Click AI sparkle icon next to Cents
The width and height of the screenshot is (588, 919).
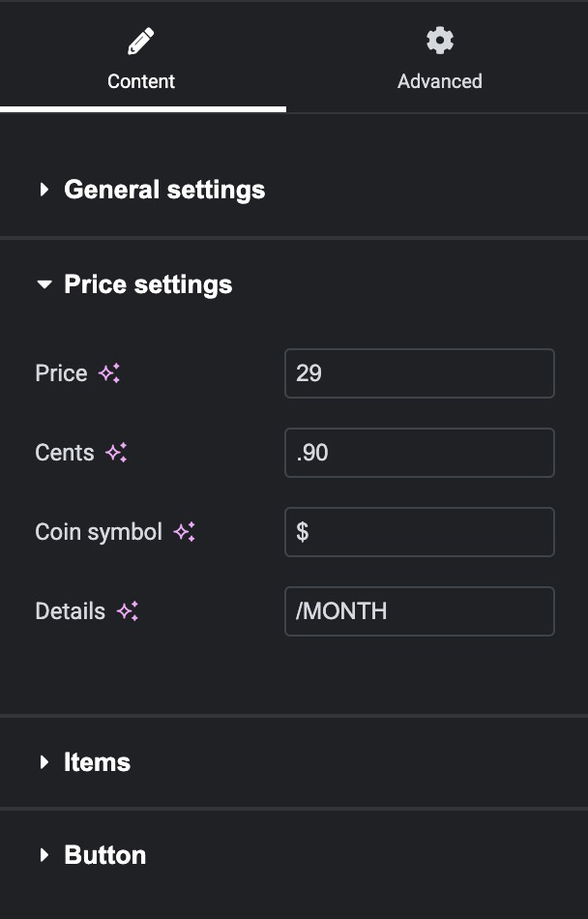(117, 453)
